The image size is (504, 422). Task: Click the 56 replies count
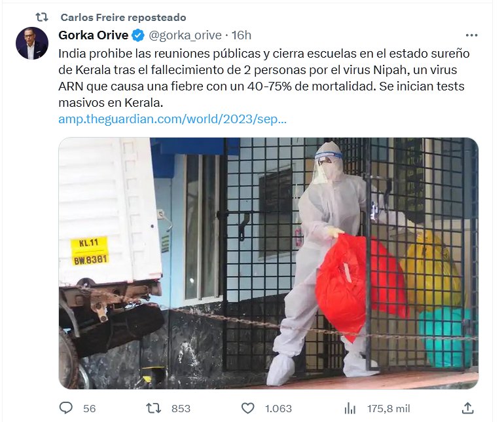point(90,408)
